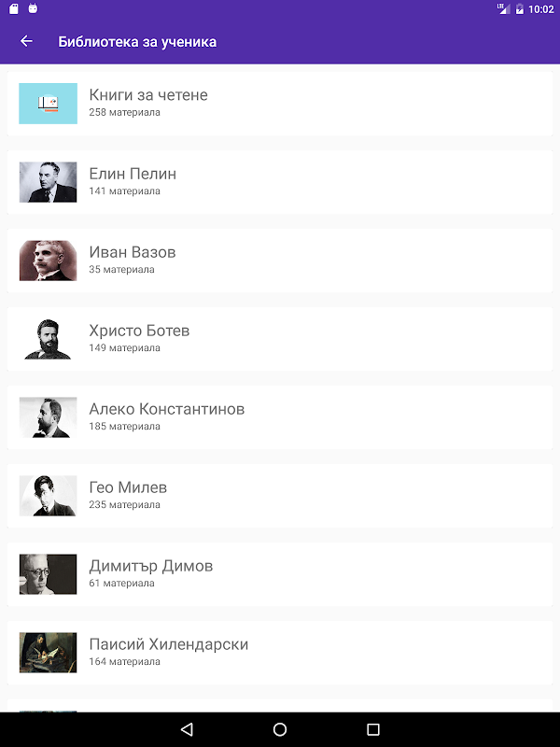Open the recent apps overview button
Image resolution: width=560 pixels, height=747 pixels.
(x=373, y=729)
